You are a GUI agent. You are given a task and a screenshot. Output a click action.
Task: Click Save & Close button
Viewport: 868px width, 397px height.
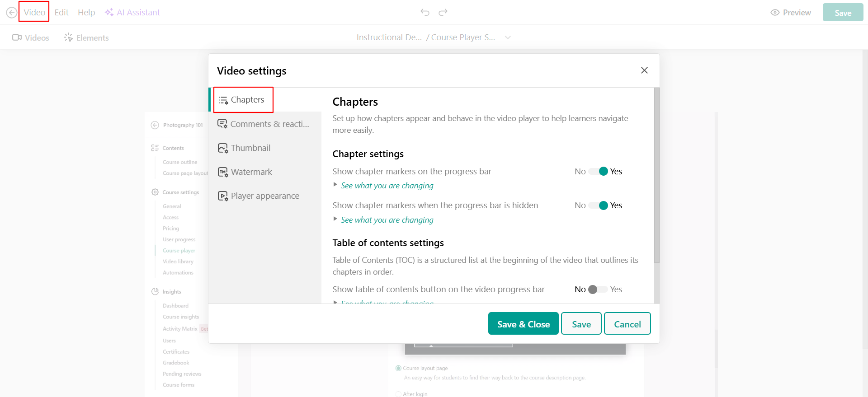point(524,324)
